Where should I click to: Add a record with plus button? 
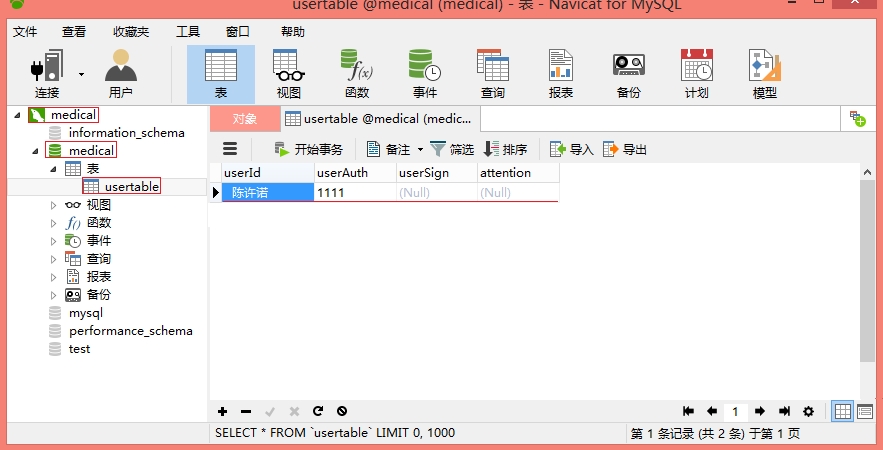(x=222, y=412)
